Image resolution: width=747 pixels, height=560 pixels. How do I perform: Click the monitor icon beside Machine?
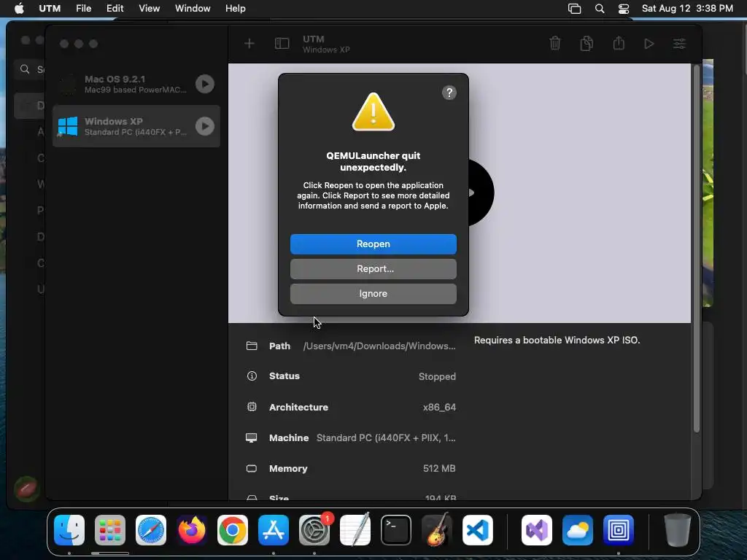[x=252, y=437]
